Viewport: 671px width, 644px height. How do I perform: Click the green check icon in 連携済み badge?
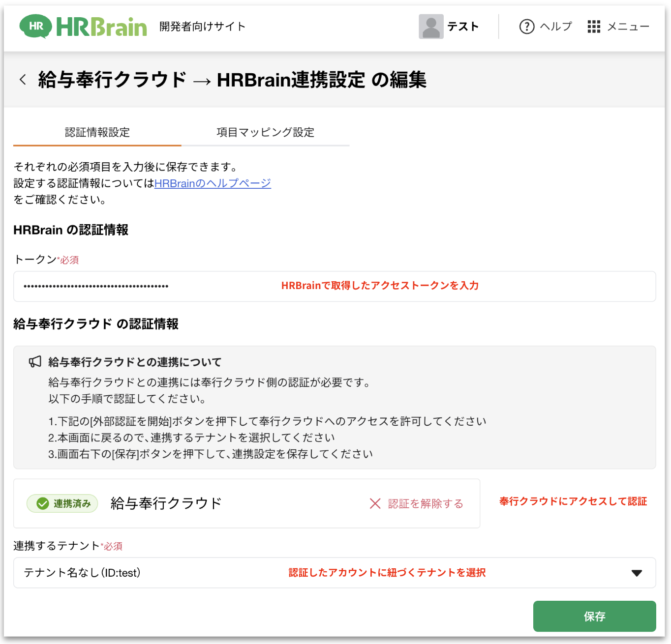(43, 503)
